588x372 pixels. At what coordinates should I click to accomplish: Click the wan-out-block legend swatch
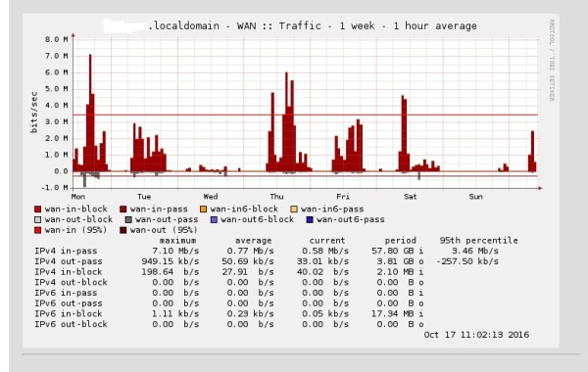click(37, 219)
